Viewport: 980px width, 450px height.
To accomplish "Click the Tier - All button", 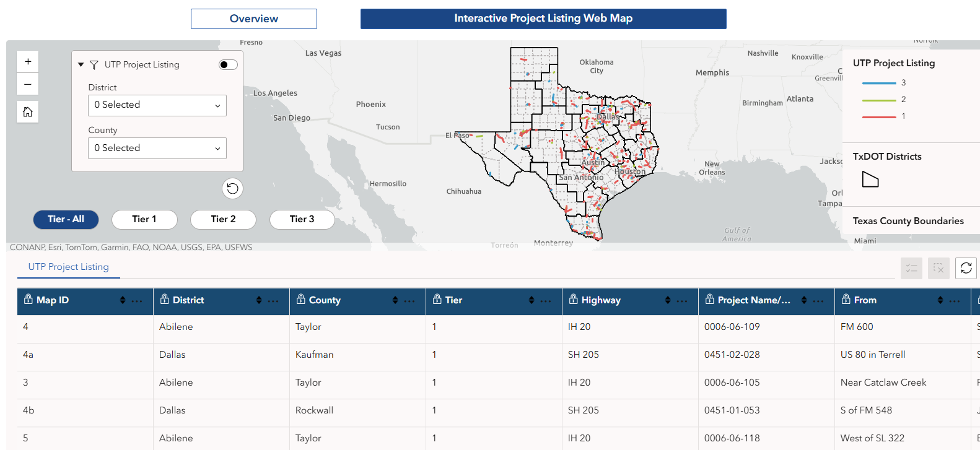I will coord(66,219).
